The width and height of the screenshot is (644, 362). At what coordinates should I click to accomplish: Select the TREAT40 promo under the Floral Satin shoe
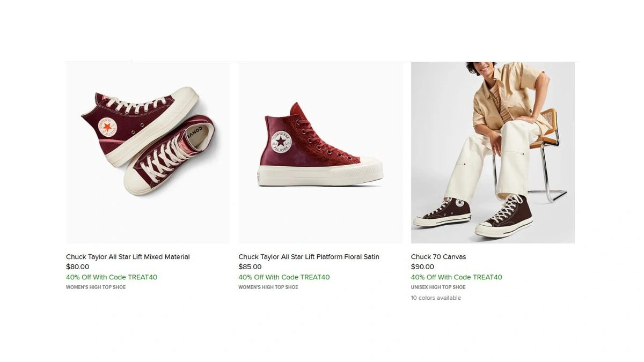(284, 277)
